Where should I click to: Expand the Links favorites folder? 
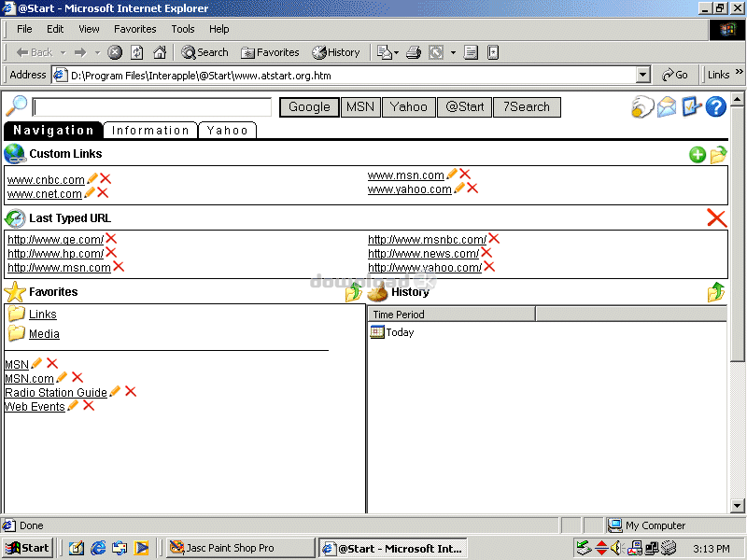[x=42, y=315]
